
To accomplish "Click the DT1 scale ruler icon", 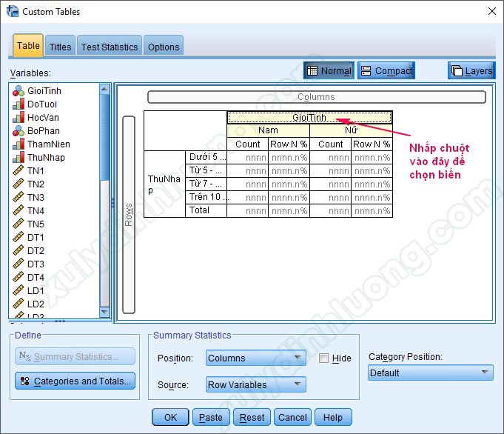I will (x=19, y=237).
